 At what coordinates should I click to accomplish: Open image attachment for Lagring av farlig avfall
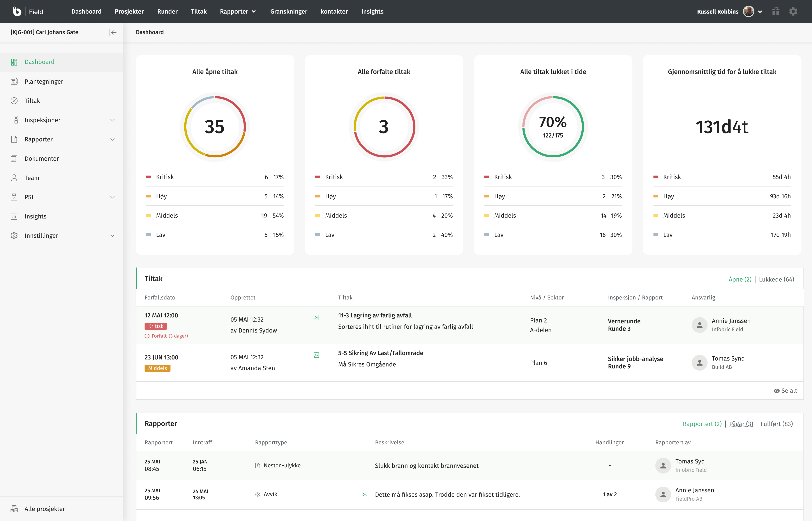click(316, 317)
